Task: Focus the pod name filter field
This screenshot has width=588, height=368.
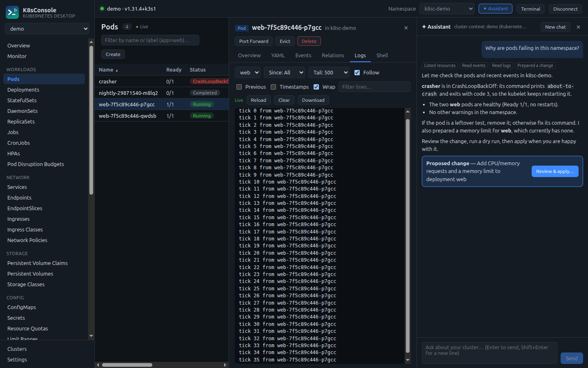Action: [x=150, y=40]
